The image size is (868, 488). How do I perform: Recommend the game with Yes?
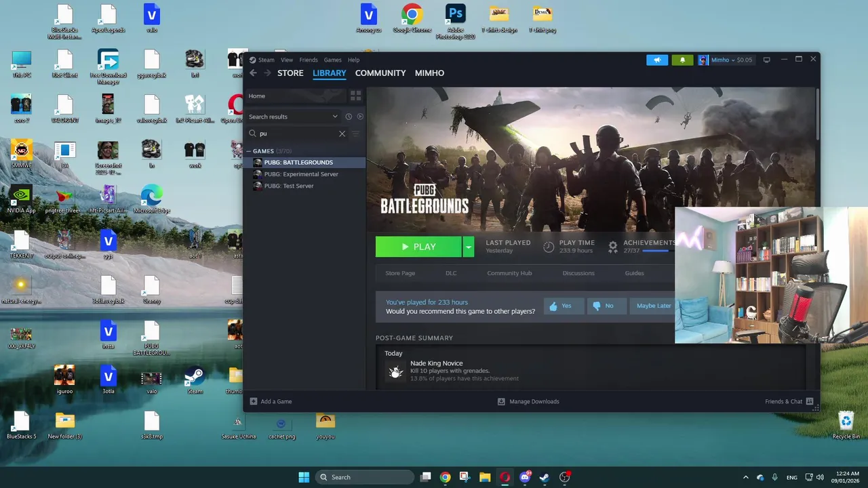coord(564,306)
